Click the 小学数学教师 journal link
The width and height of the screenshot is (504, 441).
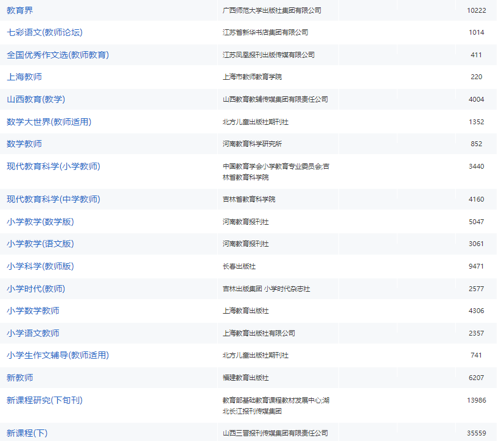point(33,311)
